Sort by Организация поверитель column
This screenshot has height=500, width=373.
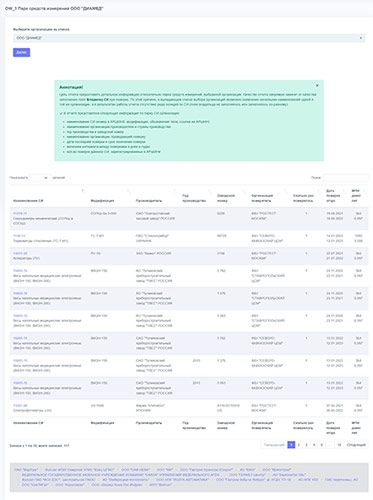click(262, 198)
